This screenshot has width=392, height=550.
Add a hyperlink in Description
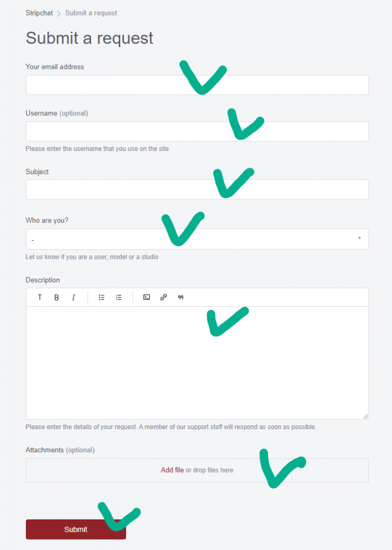[x=164, y=298]
